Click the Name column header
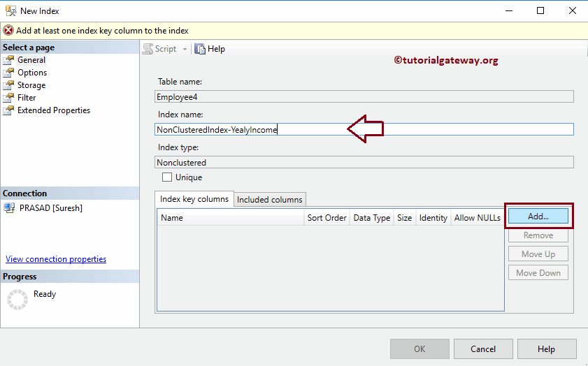This screenshot has width=588, height=366. [x=230, y=218]
